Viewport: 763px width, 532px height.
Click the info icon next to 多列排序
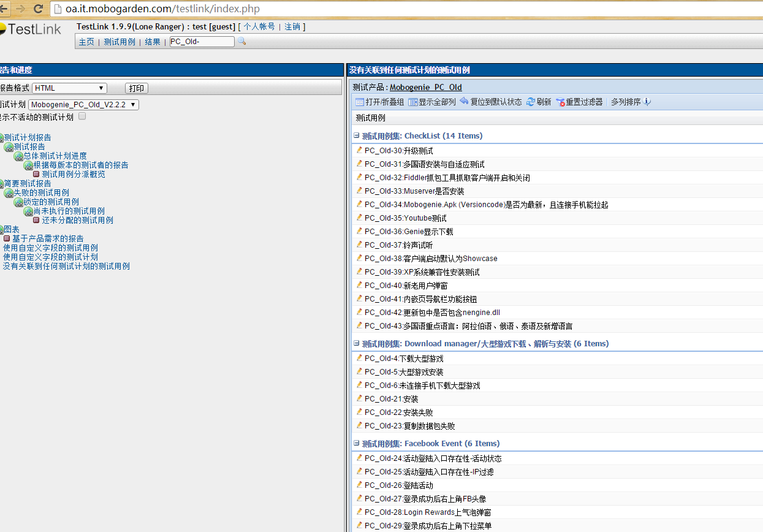pos(647,102)
